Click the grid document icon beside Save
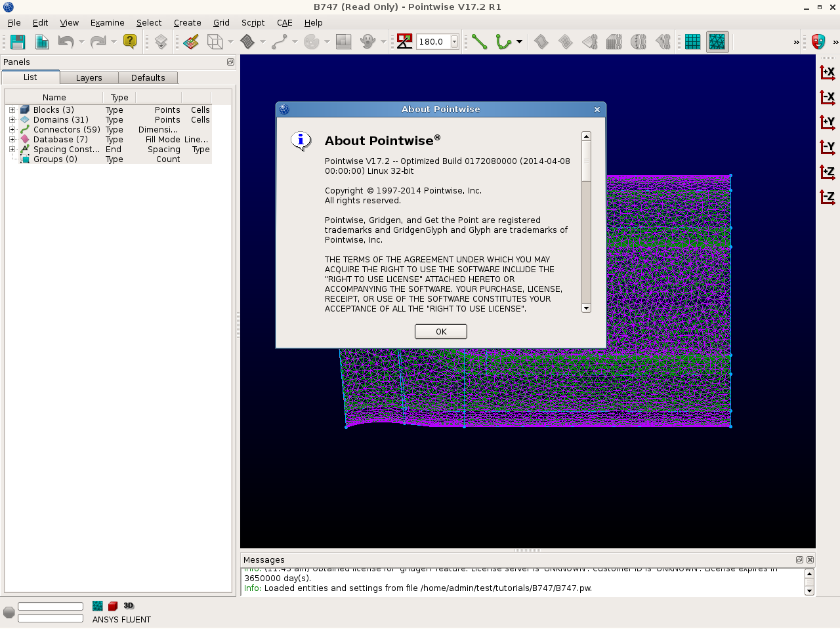The width and height of the screenshot is (840, 629). click(x=42, y=42)
